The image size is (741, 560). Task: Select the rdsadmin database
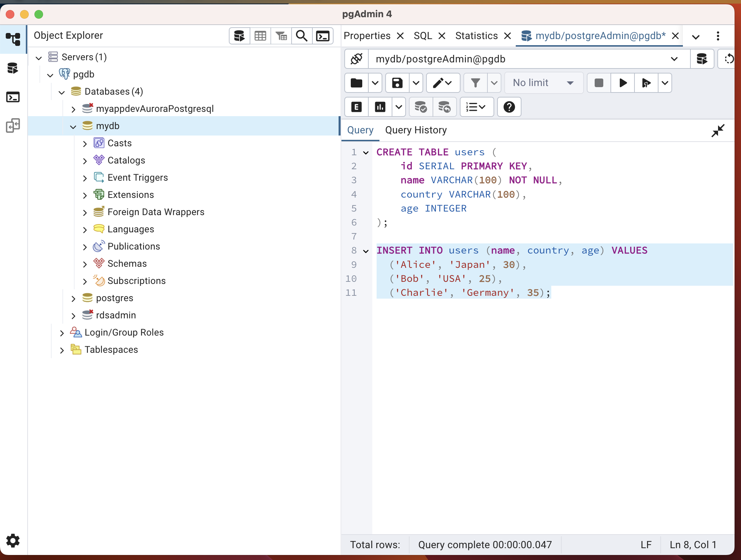tap(116, 315)
